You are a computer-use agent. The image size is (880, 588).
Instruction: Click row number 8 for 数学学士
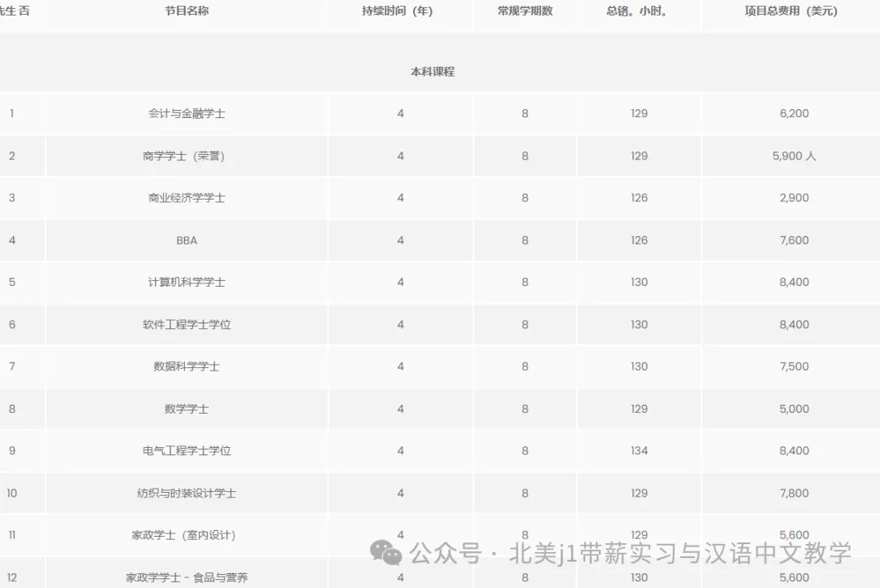click(11, 408)
